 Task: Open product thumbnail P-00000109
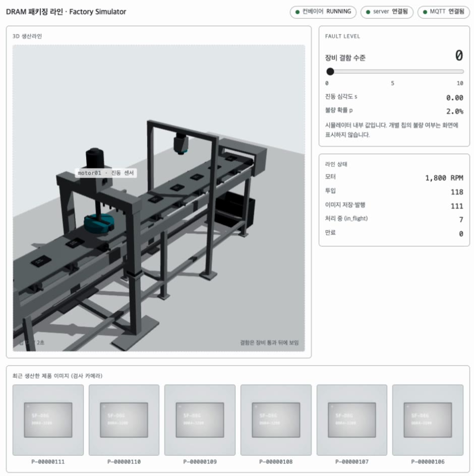pos(200,420)
